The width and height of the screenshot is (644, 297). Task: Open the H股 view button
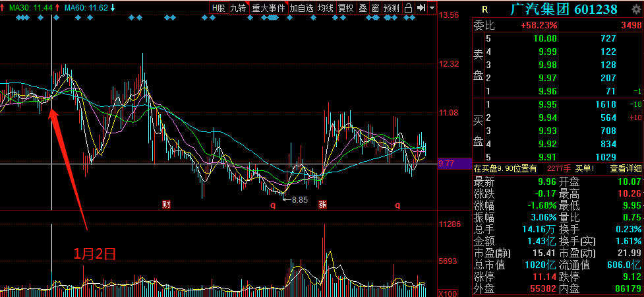coord(218,7)
